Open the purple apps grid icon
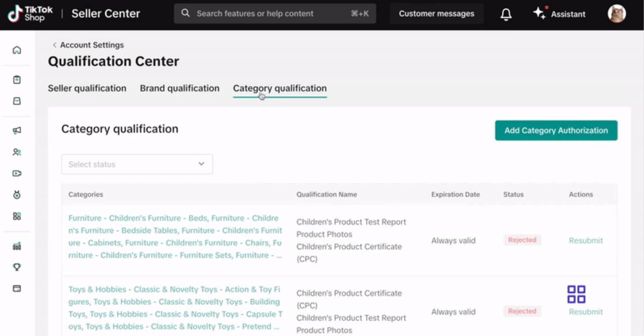Screen dimensions: 644x336 pyautogui.click(x=576, y=294)
